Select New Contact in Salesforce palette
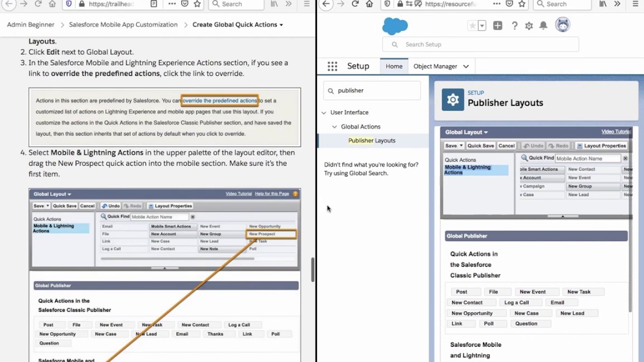 click(592, 169)
